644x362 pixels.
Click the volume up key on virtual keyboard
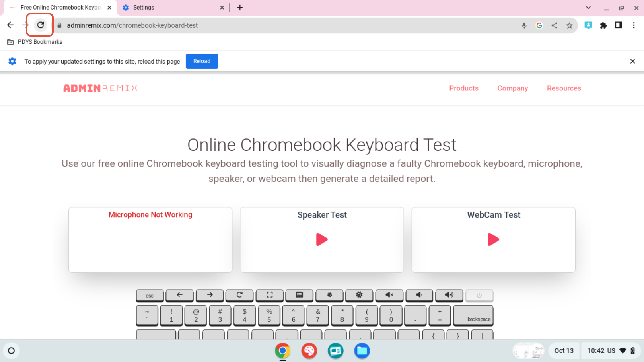449,295
